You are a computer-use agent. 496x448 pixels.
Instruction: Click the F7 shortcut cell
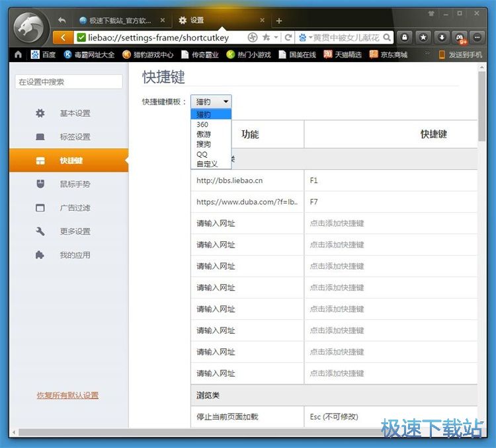tap(391, 202)
